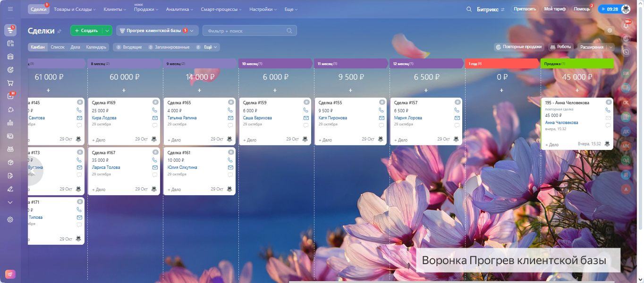Screen dimensions: 644x283
Task: Open the Клиенты top menu
Action: coord(115,9)
